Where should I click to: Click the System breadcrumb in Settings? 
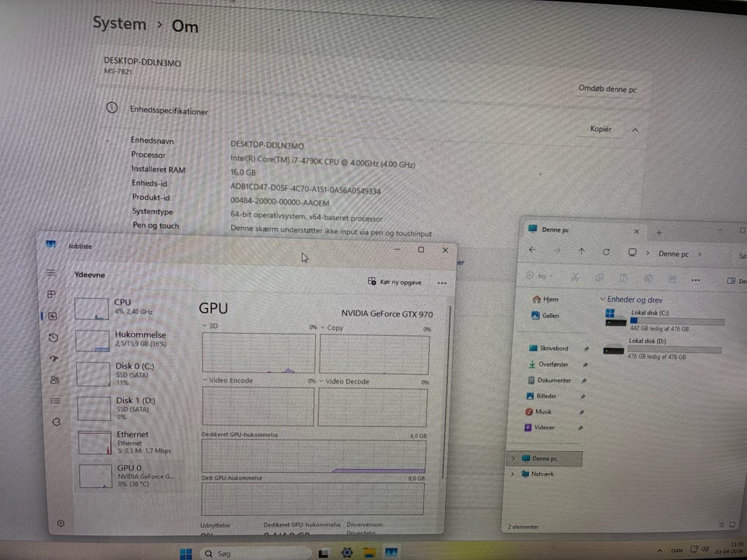click(119, 23)
